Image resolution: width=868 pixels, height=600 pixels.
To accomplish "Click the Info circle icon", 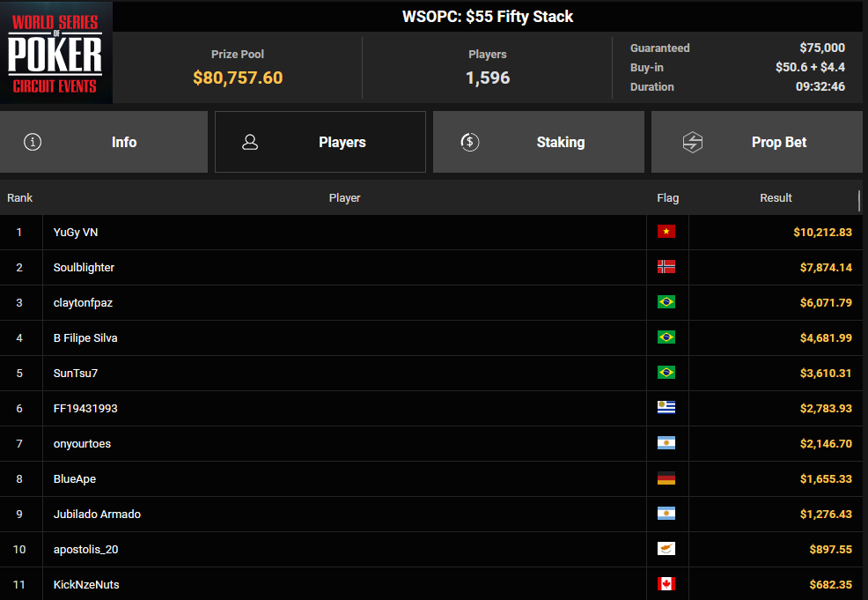I will [33, 142].
